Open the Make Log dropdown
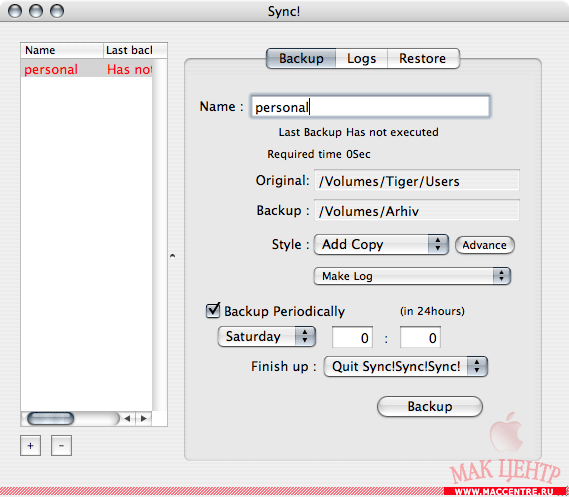The width and height of the screenshot is (569, 497). [412, 276]
